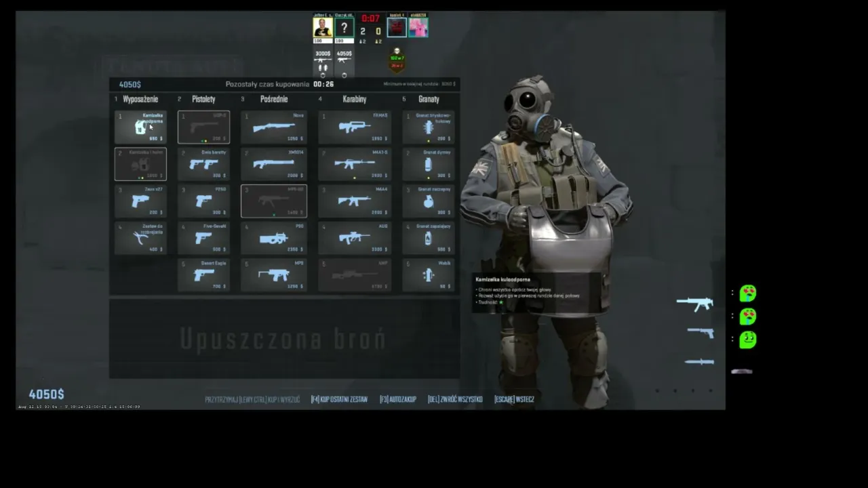868x488 pixels.
Task: Buy the Kamizelka kuloodporna armor for 650 $
Action: (x=140, y=127)
